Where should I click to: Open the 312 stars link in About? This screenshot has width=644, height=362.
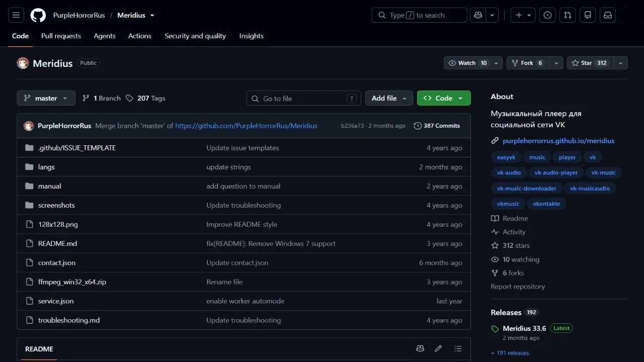click(x=510, y=245)
